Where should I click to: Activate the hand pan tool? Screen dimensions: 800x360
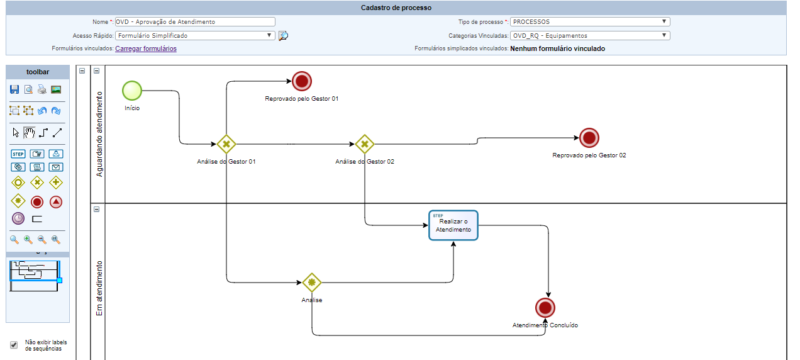click(29, 133)
